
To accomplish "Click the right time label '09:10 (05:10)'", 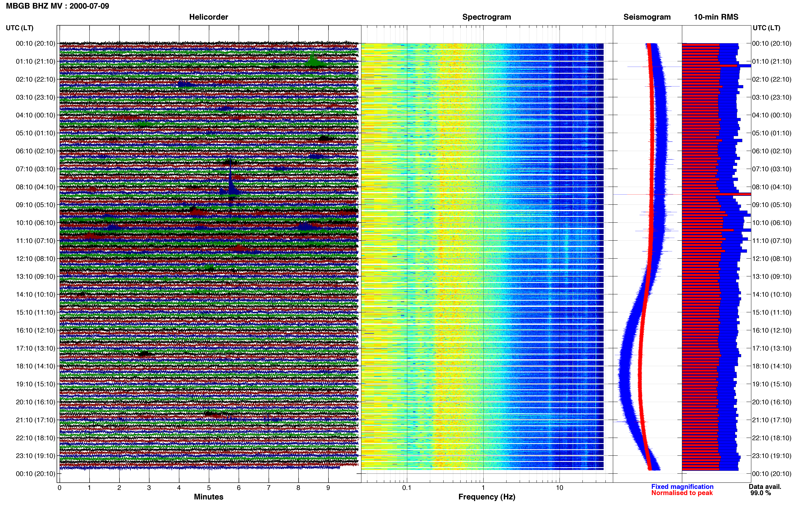I will 772,205.
